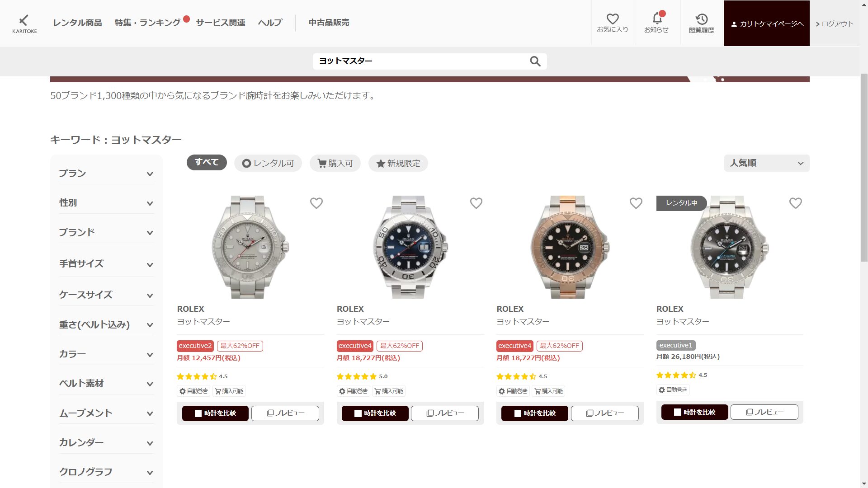Image resolution: width=868 pixels, height=488 pixels.
Task: Favorite the レンタル中 Rolex watch
Action: [796, 203]
